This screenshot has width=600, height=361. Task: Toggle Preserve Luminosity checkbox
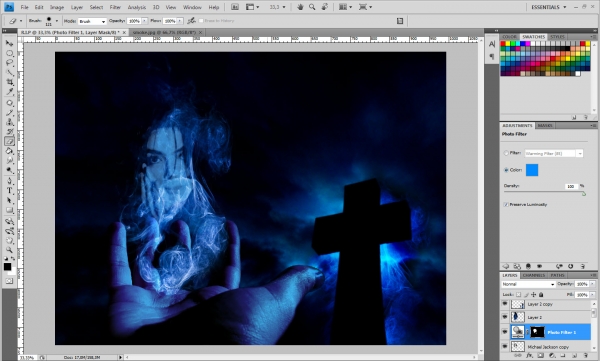tap(506, 204)
